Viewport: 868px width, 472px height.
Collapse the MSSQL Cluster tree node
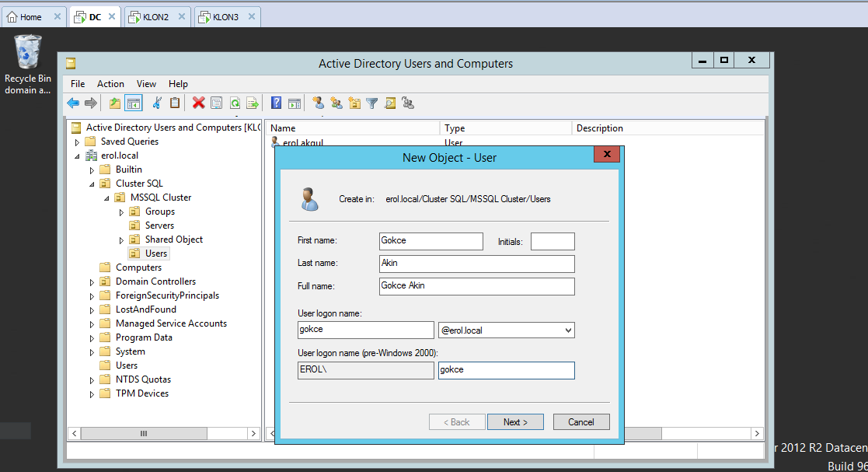pos(106,198)
